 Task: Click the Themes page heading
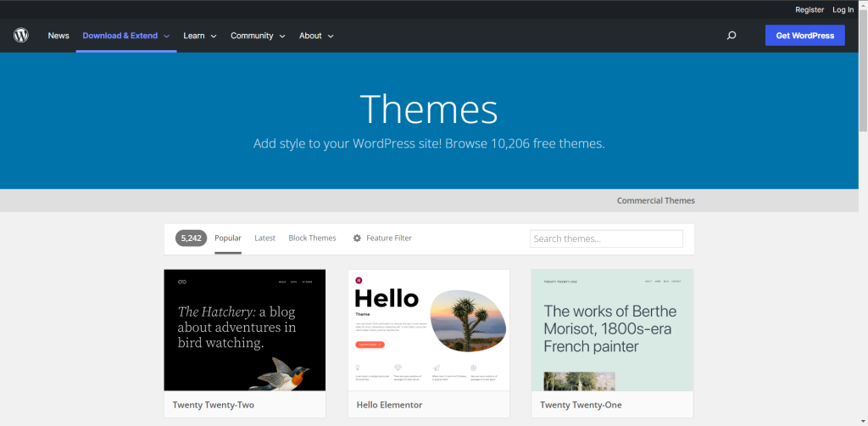pyautogui.click(x=429, y=109)
